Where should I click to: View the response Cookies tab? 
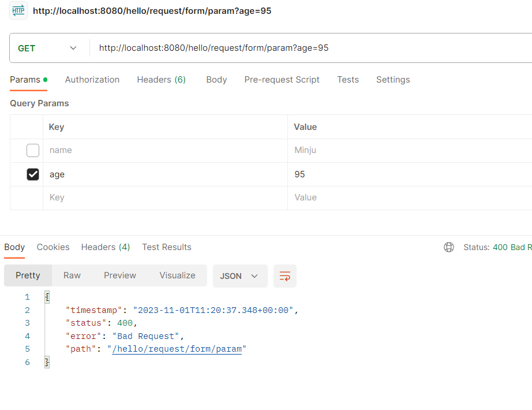tap(53, 247)
